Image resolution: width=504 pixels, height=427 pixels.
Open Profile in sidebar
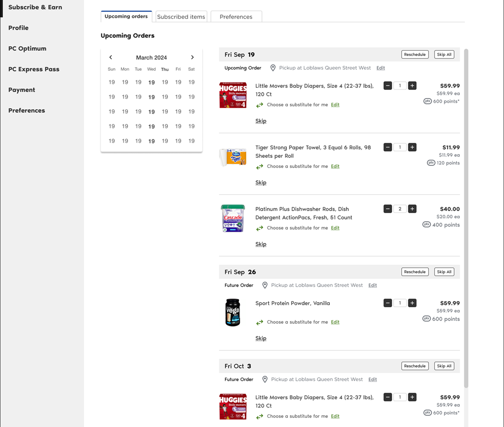[19, 28]
